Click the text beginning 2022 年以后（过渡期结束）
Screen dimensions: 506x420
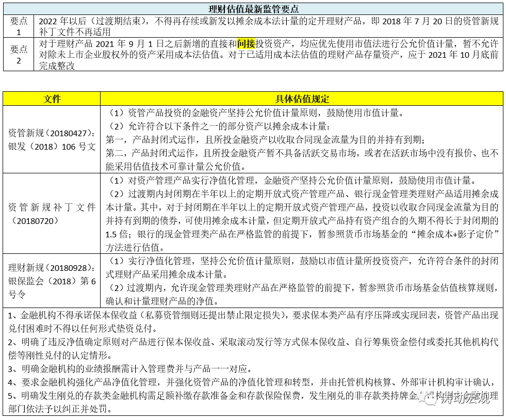tap(268, 21)
